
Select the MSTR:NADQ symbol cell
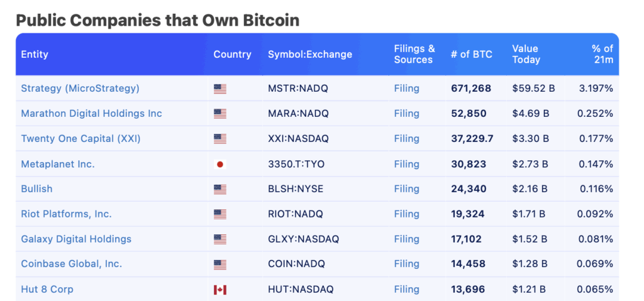[x=298, y=88]
